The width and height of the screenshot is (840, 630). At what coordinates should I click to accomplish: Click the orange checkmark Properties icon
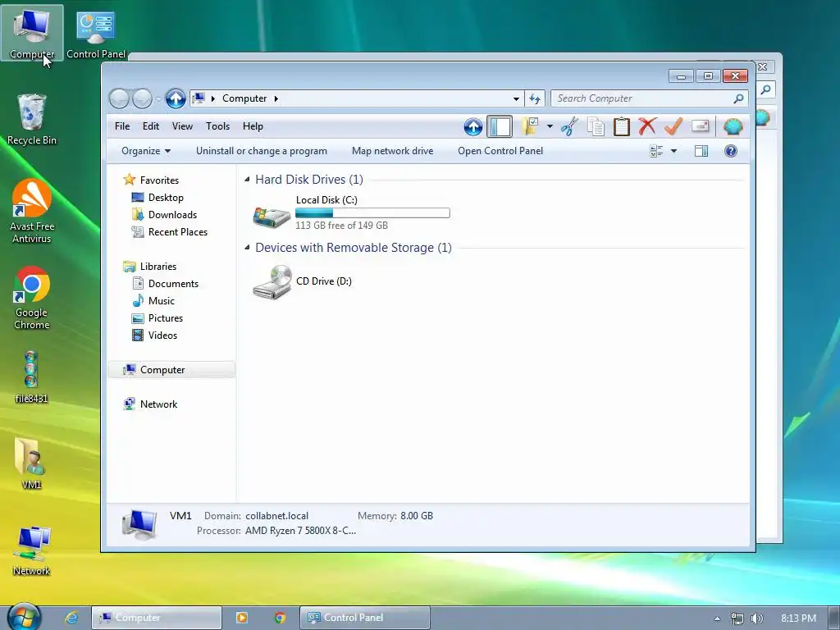(673, 126)
